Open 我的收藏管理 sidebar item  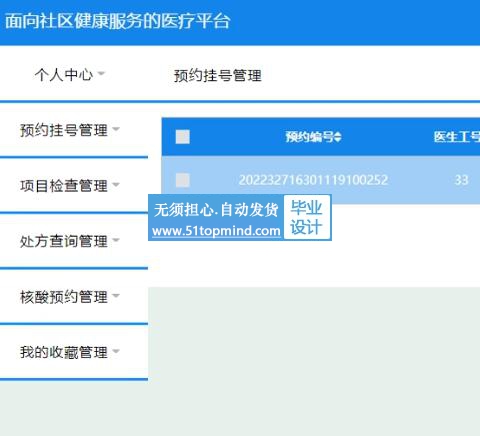pyautogui.click(x=64, y=352)
